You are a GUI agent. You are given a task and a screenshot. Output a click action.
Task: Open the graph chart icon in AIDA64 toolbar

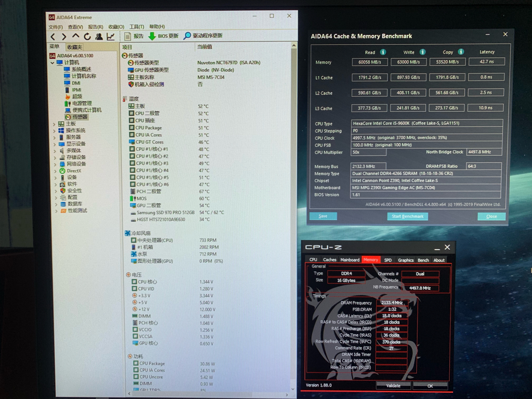(111, 37)
